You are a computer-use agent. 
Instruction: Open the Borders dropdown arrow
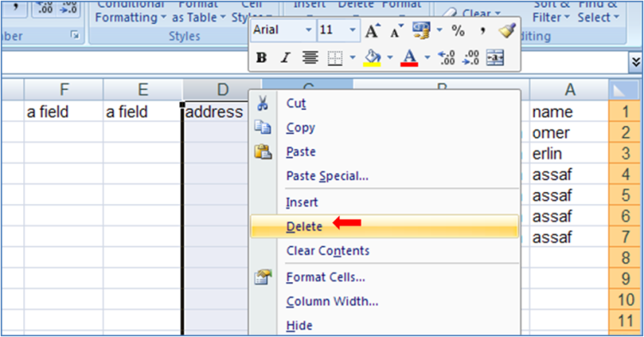point(353,57)
